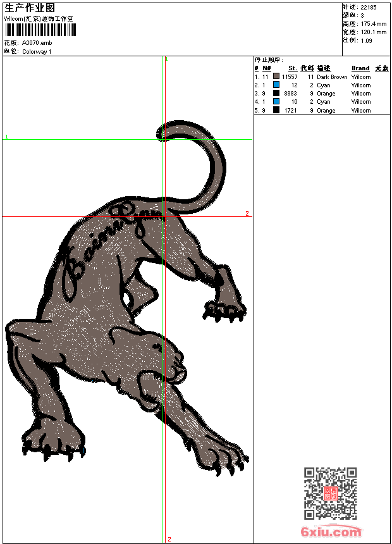Image resolution: width=392 pixels, height=544 pixels.
Task: Click the Brand column header
Action: [x=360, y=68]
